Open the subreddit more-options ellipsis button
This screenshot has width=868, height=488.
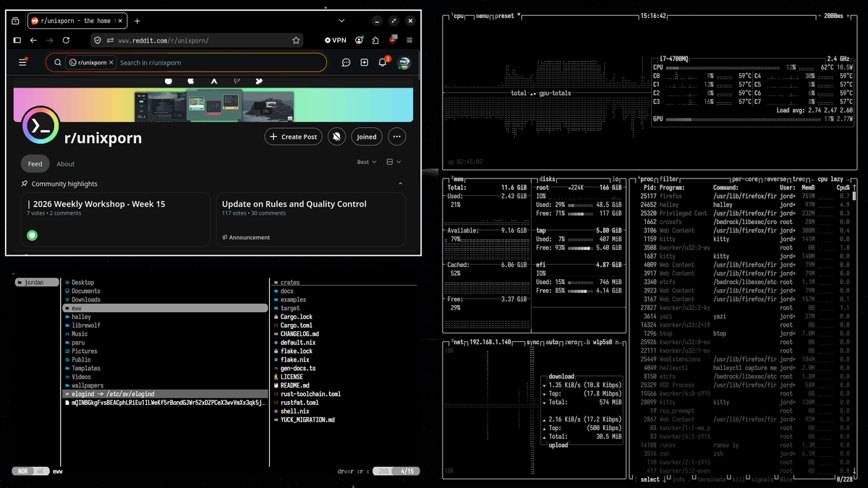tap(396, 136)
